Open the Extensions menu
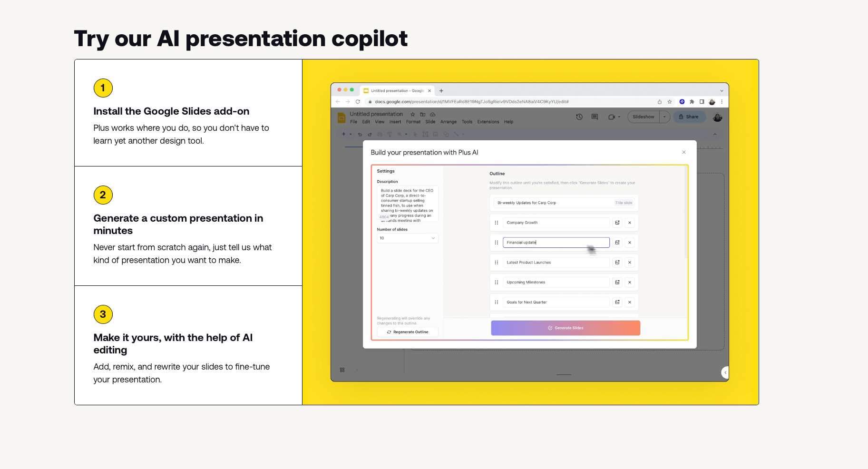 click(488, 122)
